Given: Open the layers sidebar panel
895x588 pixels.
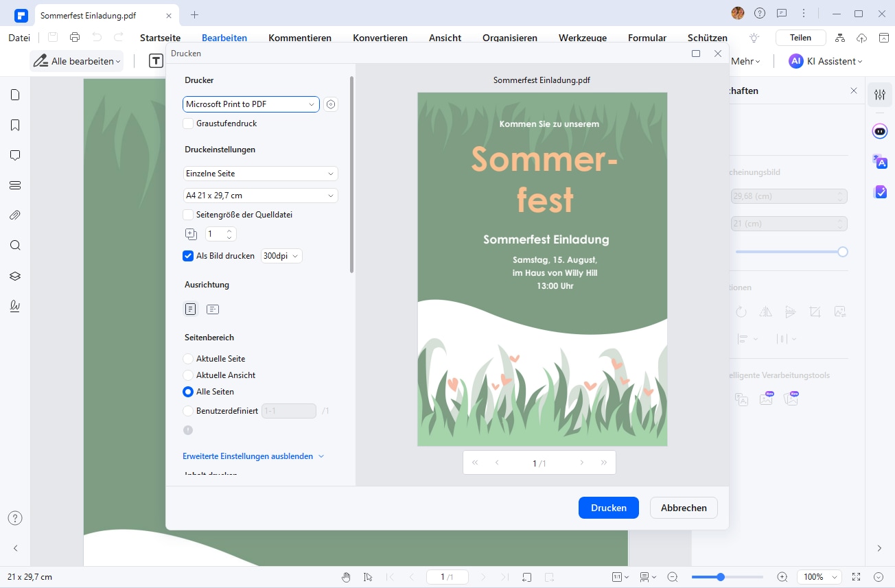Looking at the screenshot, I should tap(15, 276).
